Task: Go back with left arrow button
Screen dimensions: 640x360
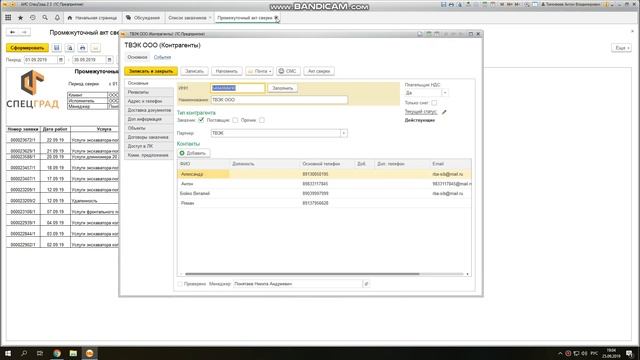Action: [13, 32]
